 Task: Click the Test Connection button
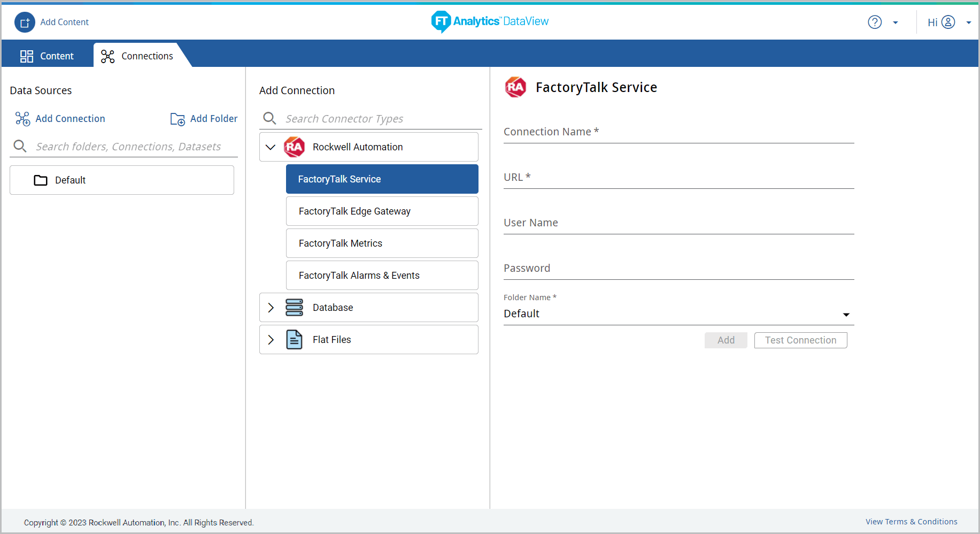pyautogui.click(x=801, y=340)
